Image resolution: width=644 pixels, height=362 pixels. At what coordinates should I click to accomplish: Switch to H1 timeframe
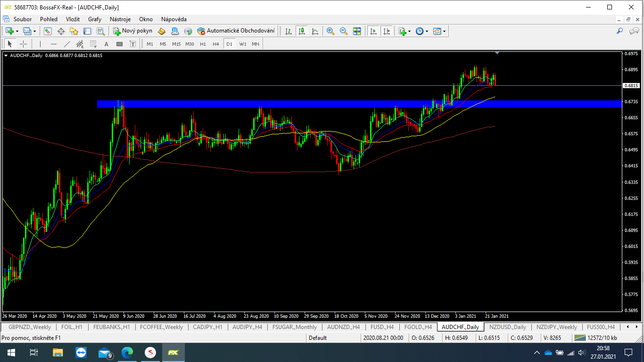[203, 44]
